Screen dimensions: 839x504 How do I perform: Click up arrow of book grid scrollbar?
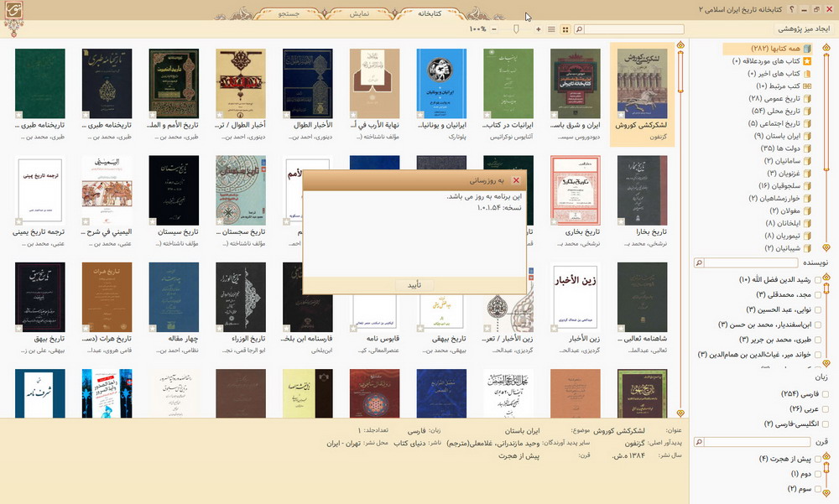coord(680,45)
